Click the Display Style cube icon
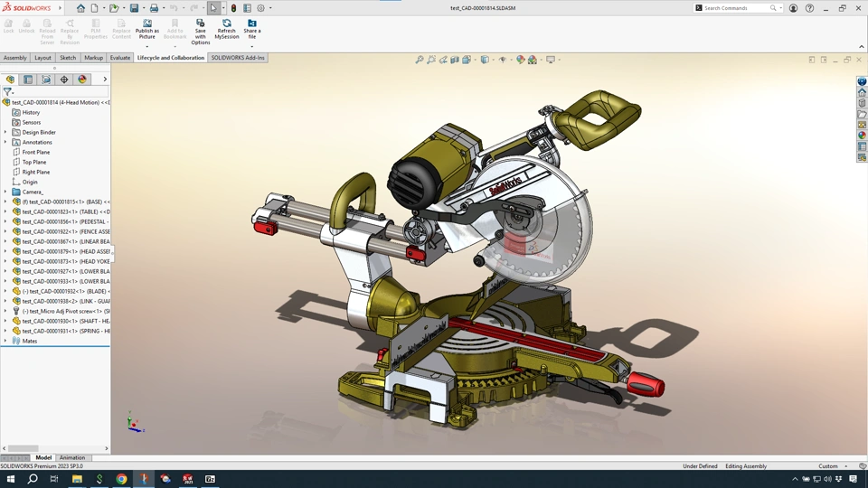This screenshot has width=868, height=488. [x=485, y=60]
